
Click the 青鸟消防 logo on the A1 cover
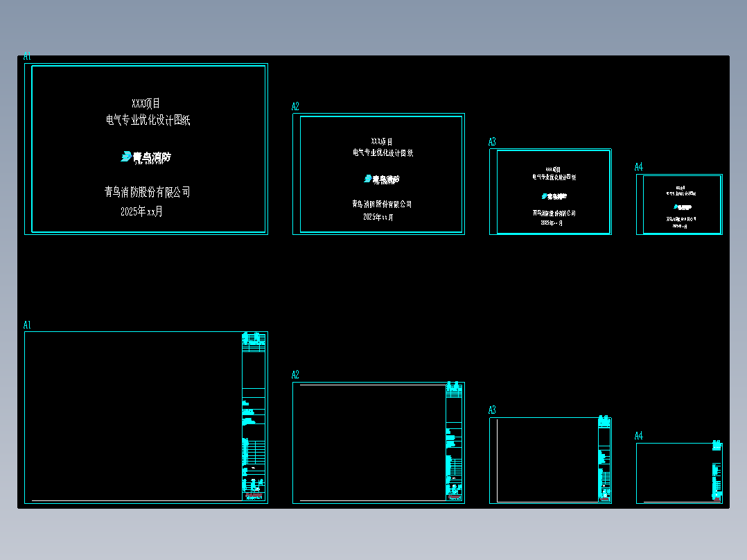146,157
